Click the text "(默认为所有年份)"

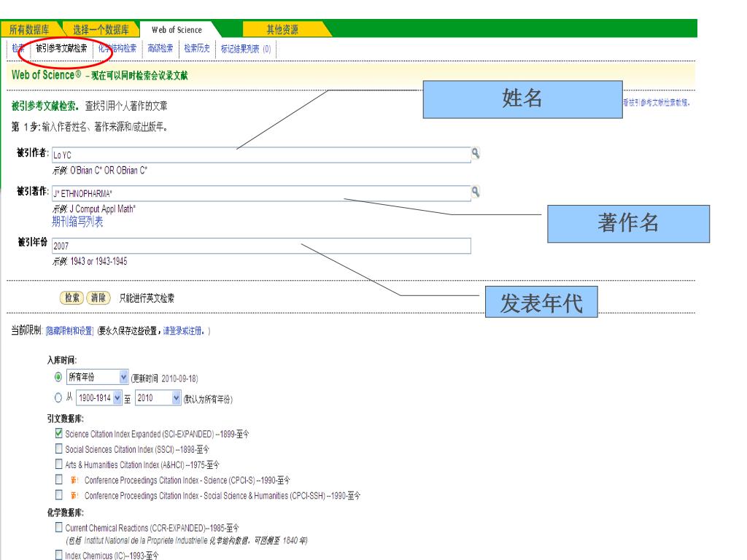pyautogui.click(x=208, y=399)
